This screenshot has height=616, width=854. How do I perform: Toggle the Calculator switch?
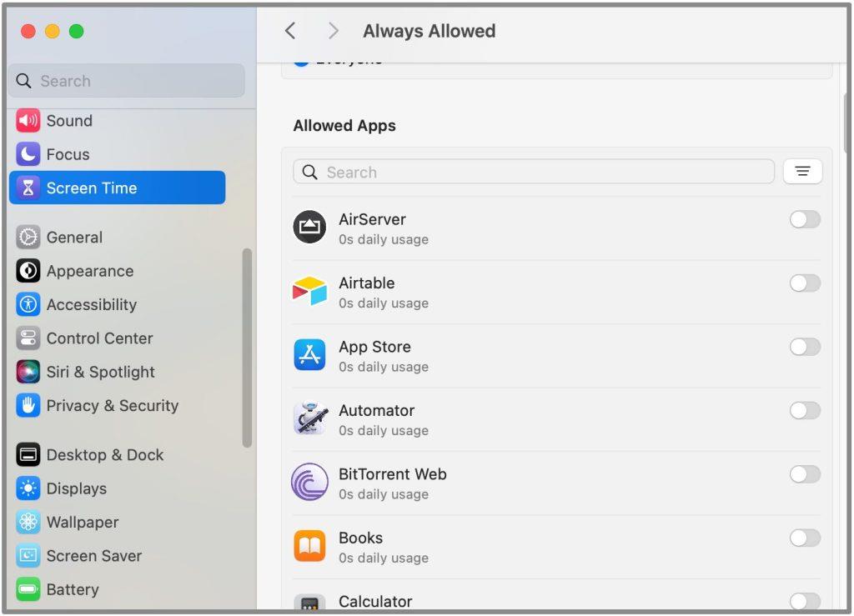805,601
